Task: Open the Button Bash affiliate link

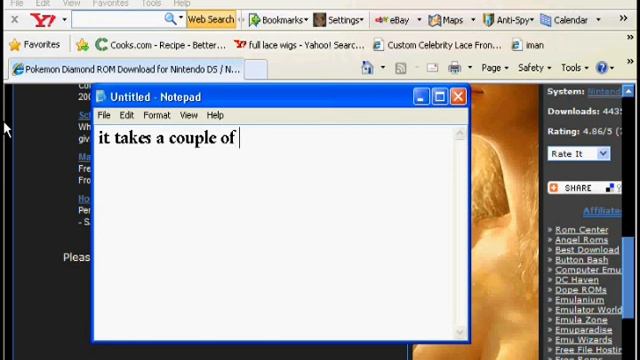Action: coord(581,260)
